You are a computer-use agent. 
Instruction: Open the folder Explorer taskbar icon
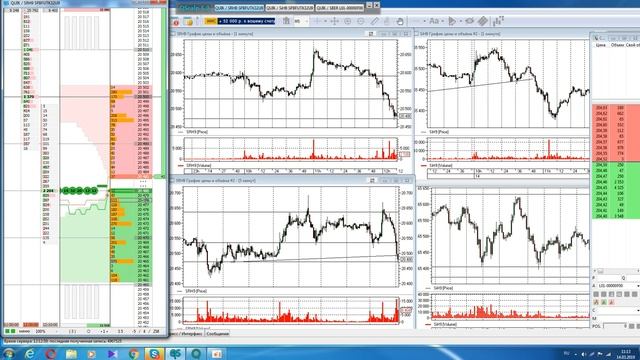[x=71, y=354]
